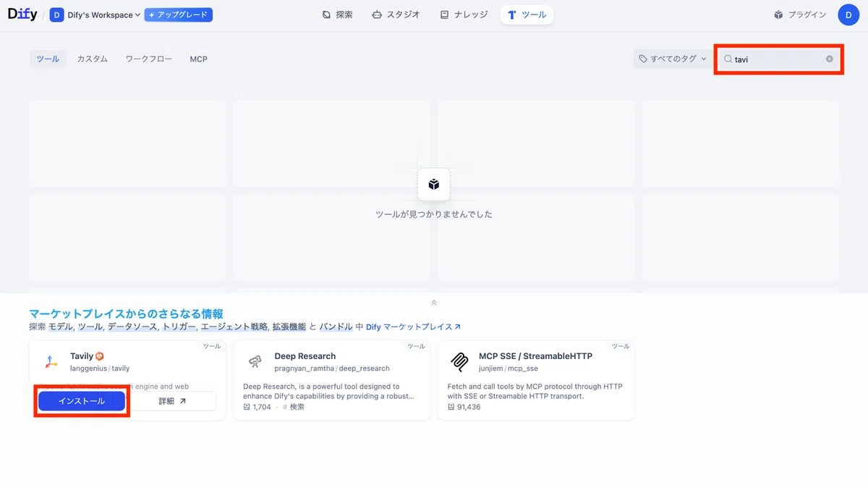Click the search field containing tavi

(779, 59)
